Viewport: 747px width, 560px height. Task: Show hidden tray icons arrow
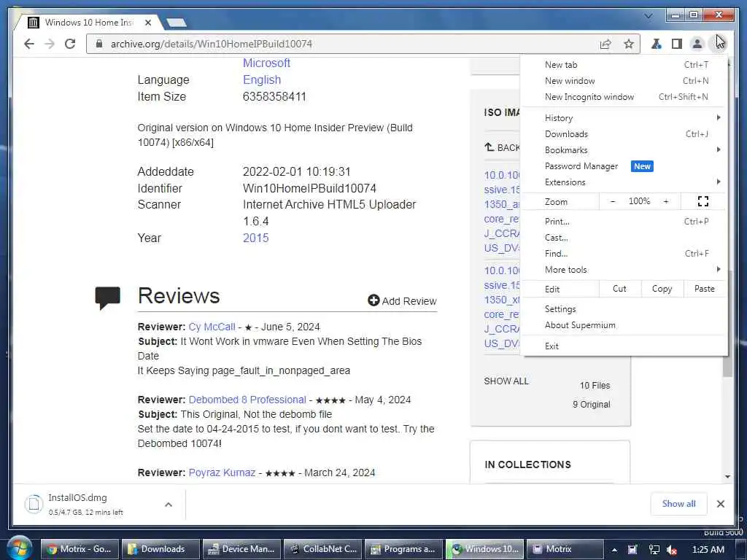(x=614, y=550)
